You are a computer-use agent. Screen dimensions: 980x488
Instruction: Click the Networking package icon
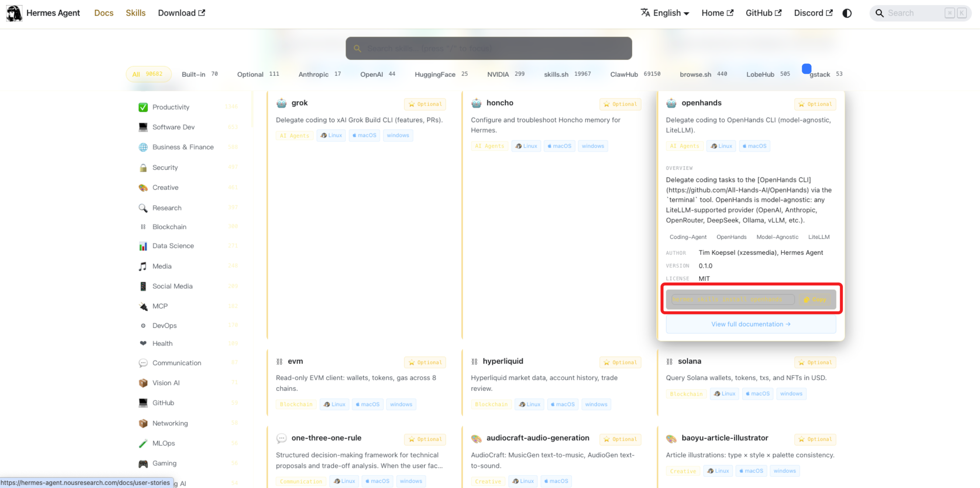tap(143, 423)
